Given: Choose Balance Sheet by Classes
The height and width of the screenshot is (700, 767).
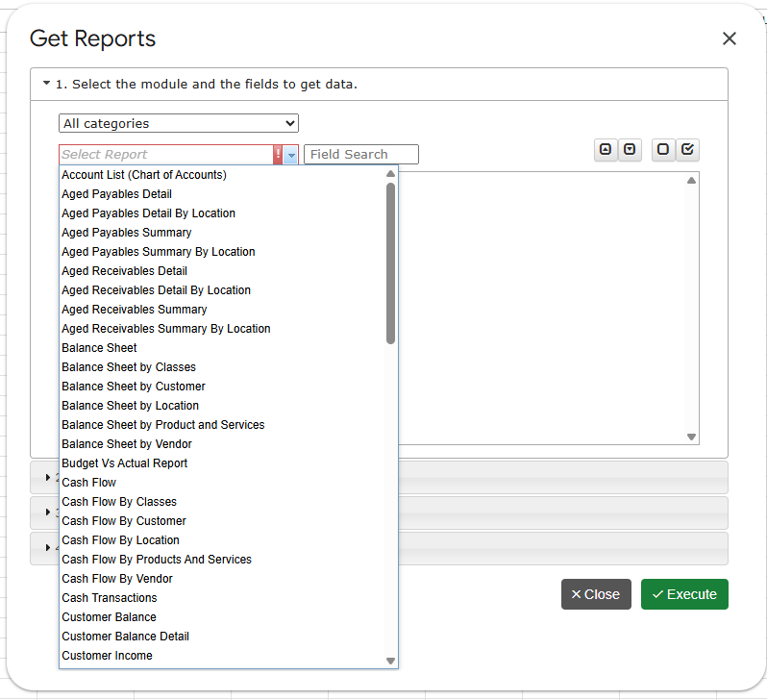Looking at the screenshot, I should (223, 367).
